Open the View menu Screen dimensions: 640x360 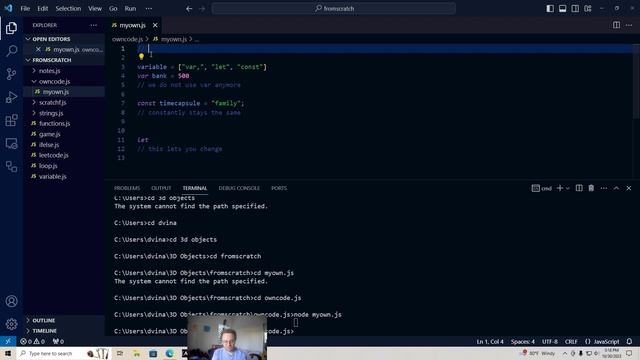pos(95,8)
